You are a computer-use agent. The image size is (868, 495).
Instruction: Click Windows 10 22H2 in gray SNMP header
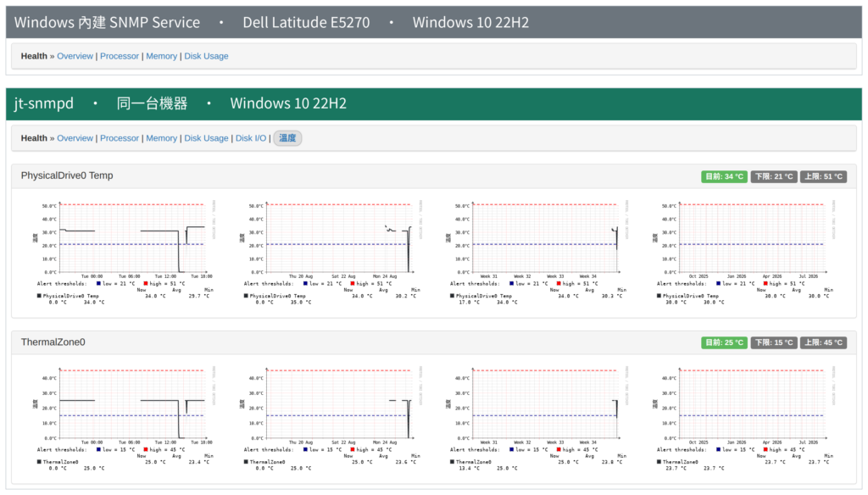tap(470, 22)
